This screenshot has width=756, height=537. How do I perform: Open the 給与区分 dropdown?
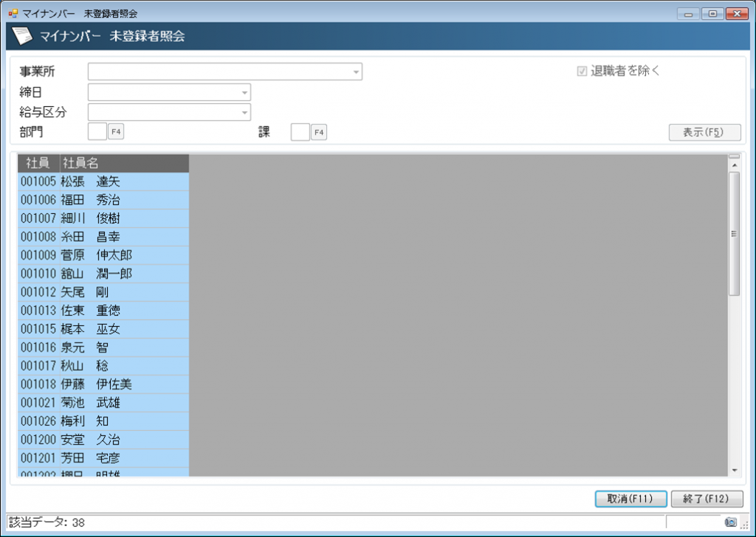click(244, 113)
